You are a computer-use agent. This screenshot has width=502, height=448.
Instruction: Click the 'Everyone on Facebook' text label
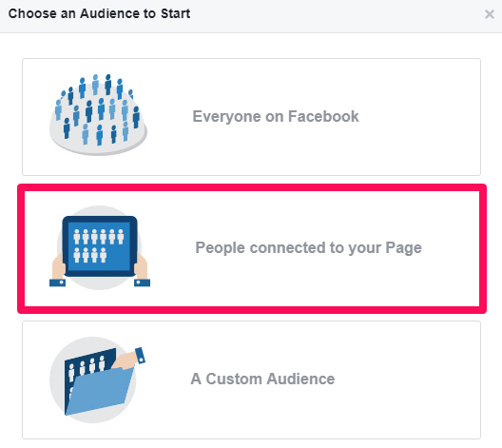(x=276, y=117)
